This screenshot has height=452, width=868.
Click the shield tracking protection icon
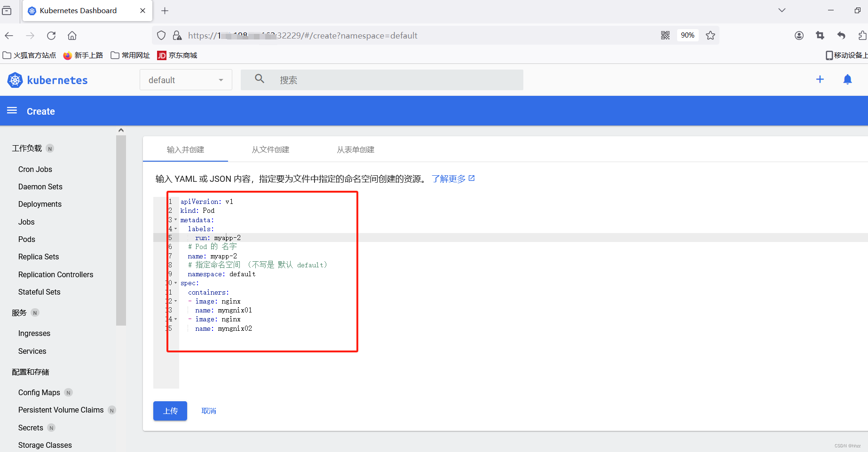(x=161, y=36)
